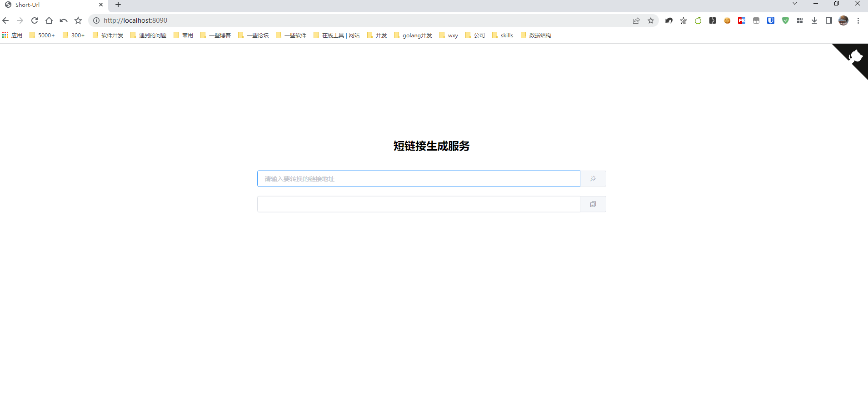Open the green AdGuard shield extension
This screenshot has width=868, height=404.
(x=785, y=20)
